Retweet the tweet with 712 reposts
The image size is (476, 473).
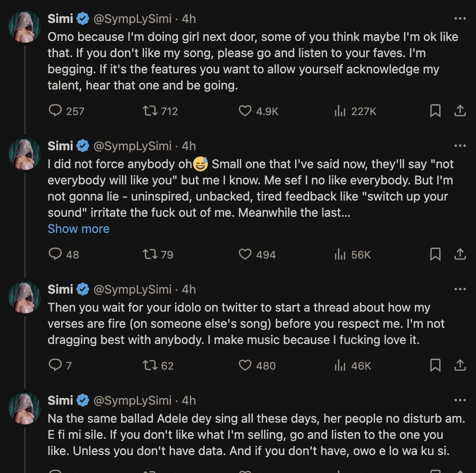(x=149, y=111)
